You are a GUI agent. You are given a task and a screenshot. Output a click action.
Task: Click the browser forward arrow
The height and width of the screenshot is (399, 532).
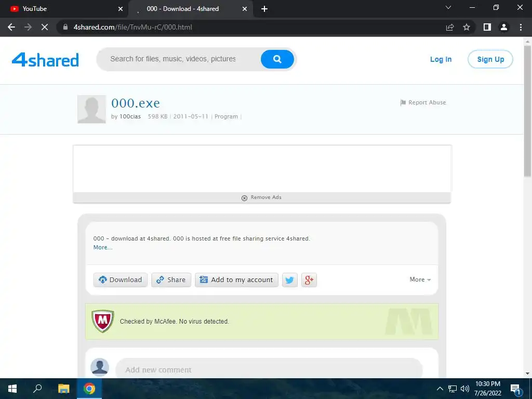point(28,27)
